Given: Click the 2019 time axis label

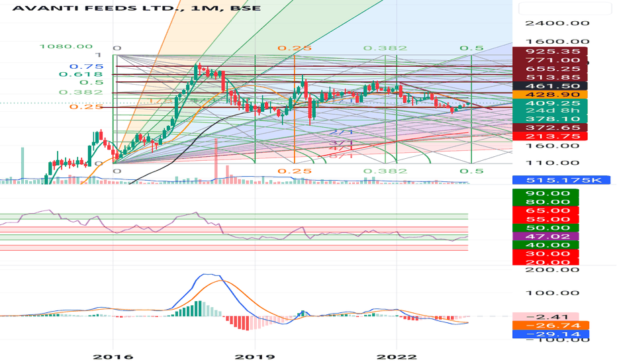Looking at the screenshot, I should [255, 357].
